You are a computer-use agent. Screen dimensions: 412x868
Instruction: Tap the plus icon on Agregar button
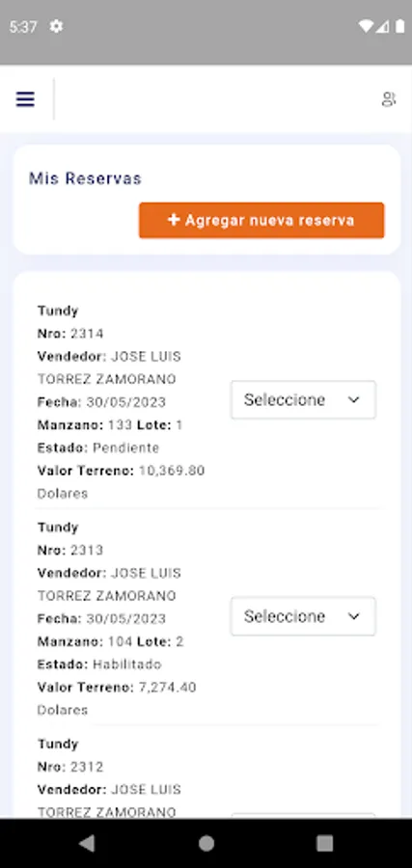coord(174,220)
